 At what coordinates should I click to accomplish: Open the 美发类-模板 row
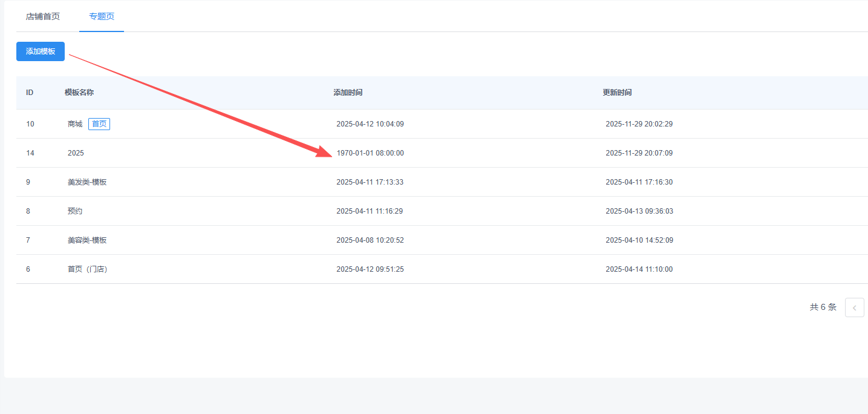click(87, 182)
